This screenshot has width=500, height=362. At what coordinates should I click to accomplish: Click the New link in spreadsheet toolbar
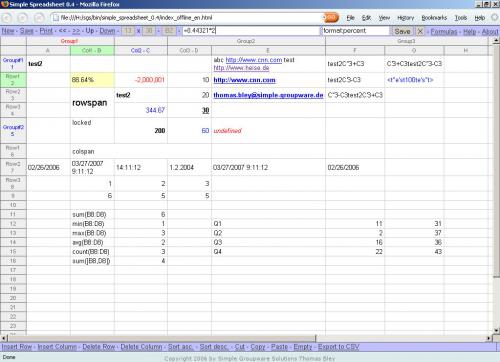click(x=8, y=31)
